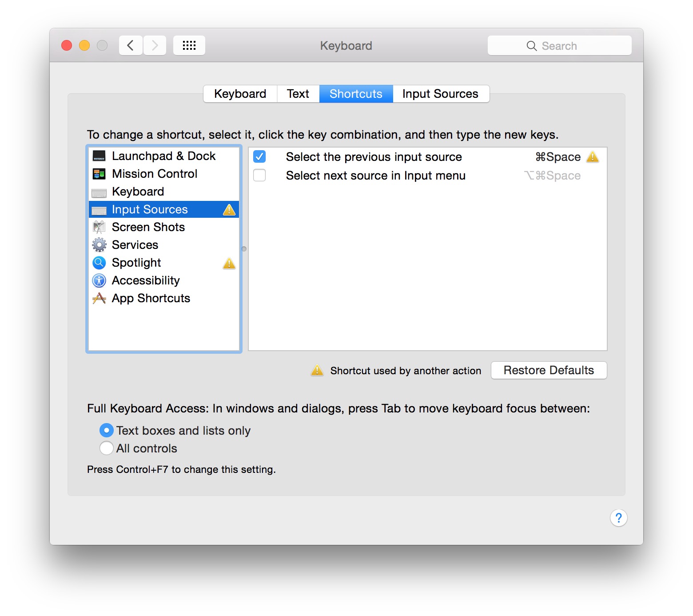Select Input Sources in the shortcuts list

(149, 209)
